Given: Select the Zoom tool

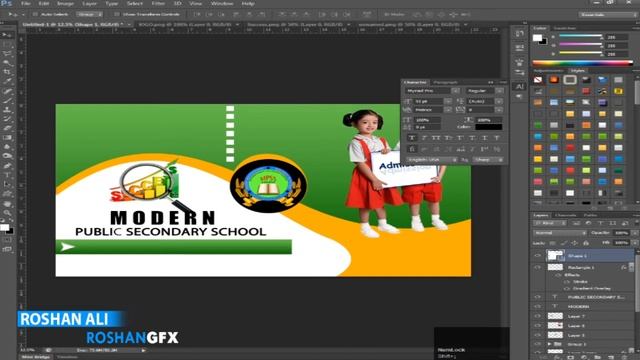Looking at the screenshot, I should tap(7, 213).
